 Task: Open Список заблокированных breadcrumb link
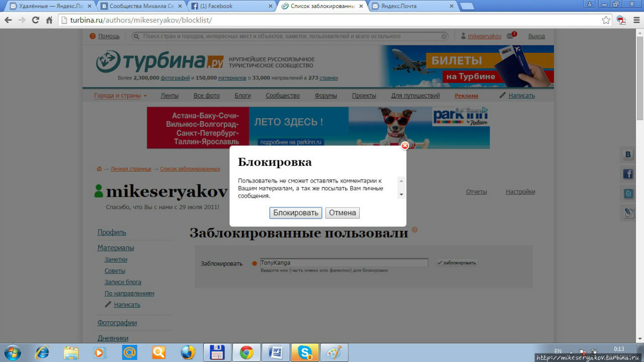click(x=190, y=169)
